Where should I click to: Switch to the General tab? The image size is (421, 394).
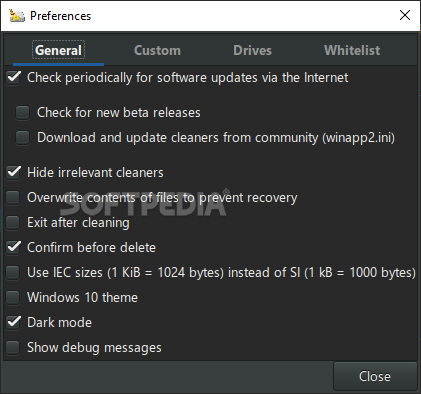58,50
